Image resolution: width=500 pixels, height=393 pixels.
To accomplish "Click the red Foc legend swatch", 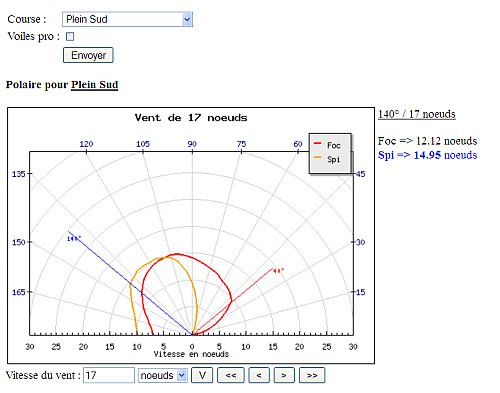I will (318, 144).
